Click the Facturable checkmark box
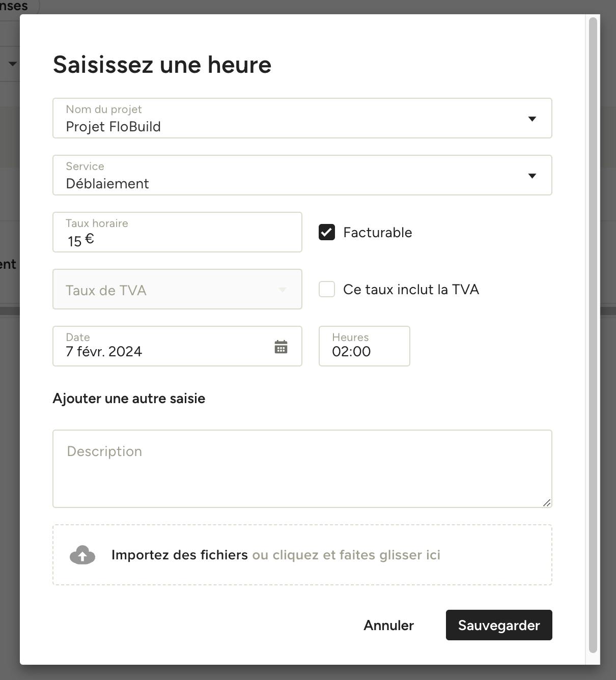 (327, 232)
